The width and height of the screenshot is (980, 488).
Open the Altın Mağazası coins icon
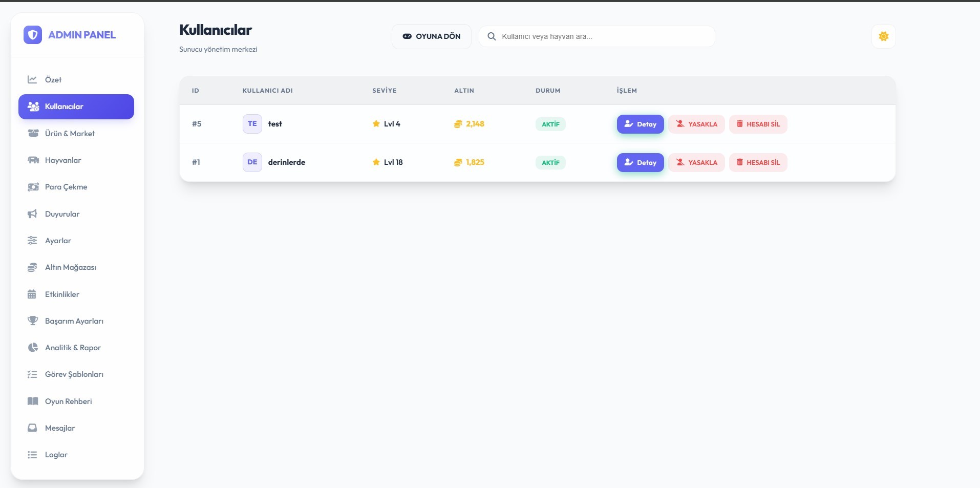point(32,267)
